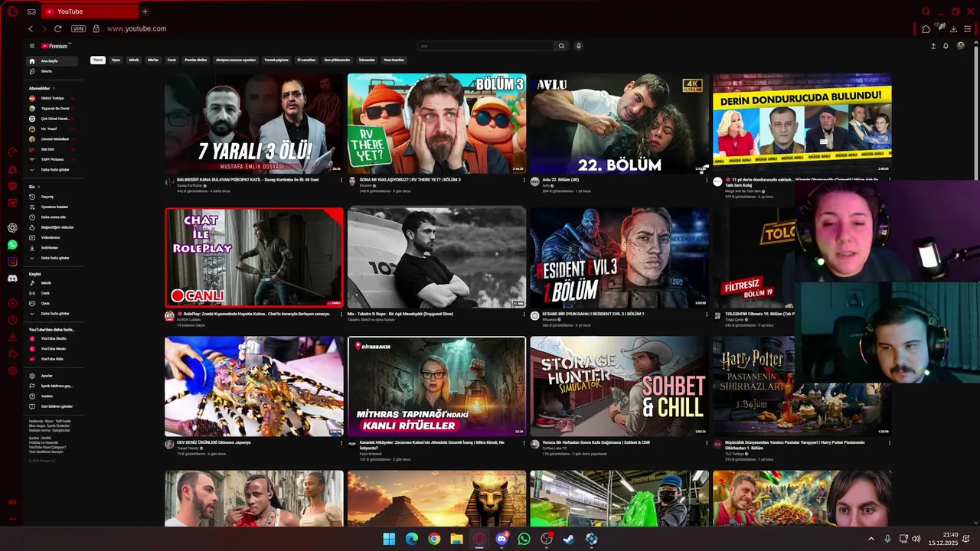Open WhatsApp in Opera sidebar
The width and height of the screenshot is (980, 551).
12,245
